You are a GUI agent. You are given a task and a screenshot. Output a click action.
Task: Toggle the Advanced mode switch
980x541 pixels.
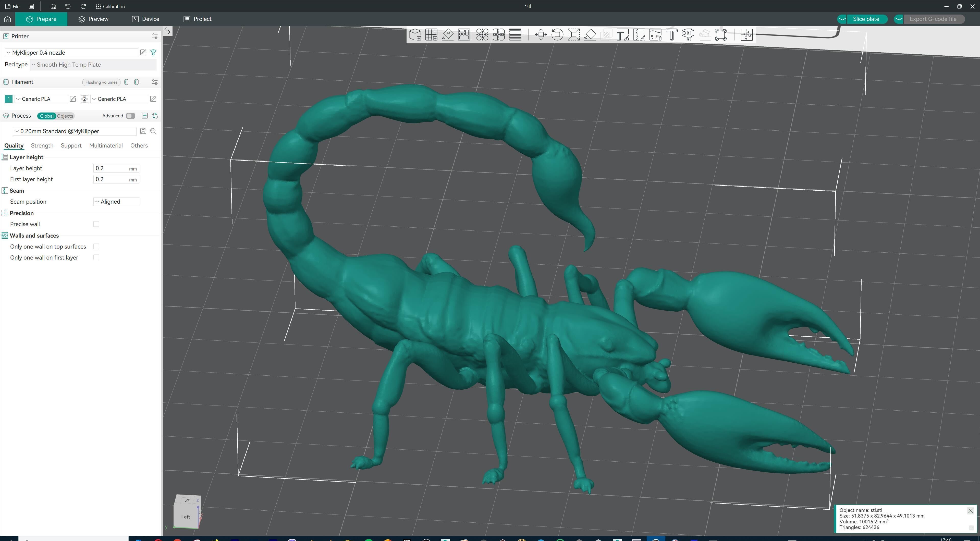pyautogui.click(x=130, y=116)
